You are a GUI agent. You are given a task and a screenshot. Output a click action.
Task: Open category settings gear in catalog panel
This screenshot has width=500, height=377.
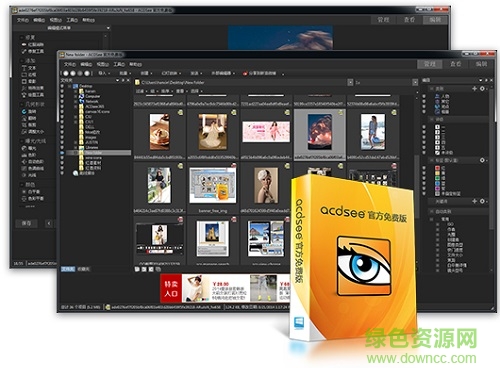coord(482,89)
